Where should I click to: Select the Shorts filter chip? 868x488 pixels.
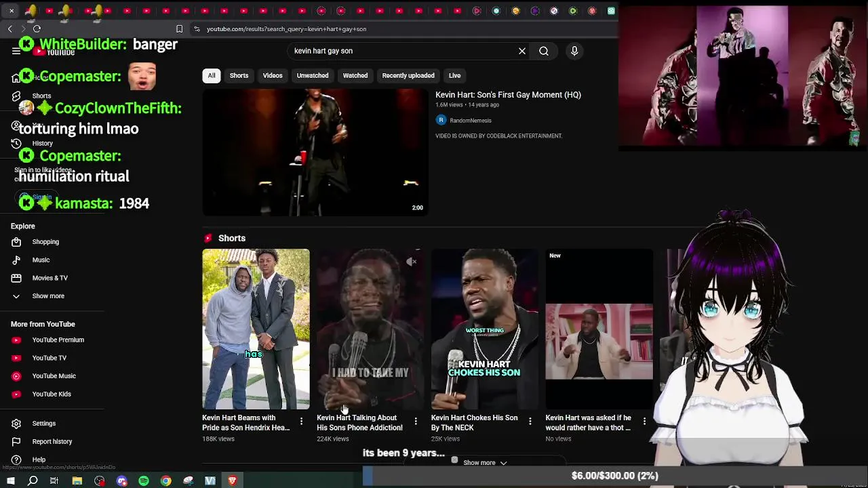click(239, 76)
